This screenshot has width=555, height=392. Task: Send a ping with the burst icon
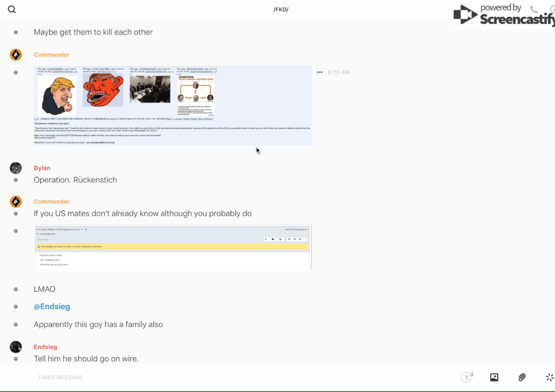[x=549, y=377]
